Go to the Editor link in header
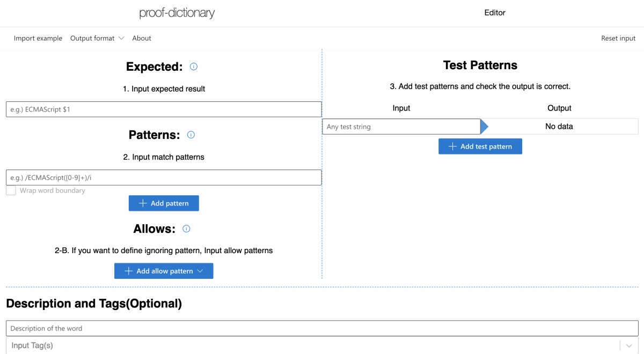 (x=495, y=13)
